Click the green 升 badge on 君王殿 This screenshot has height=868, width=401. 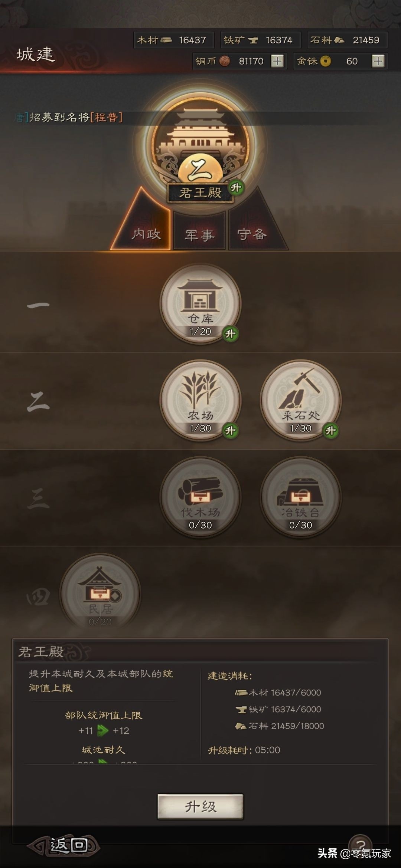[x=236, y=188]
